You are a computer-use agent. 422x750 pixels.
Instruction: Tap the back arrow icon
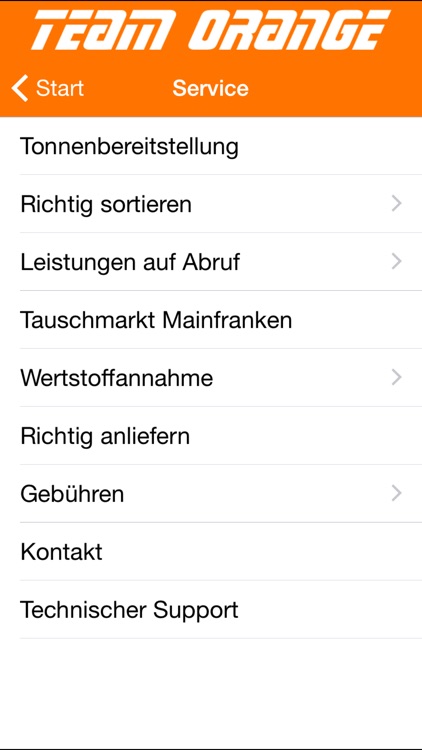point(20,88)
